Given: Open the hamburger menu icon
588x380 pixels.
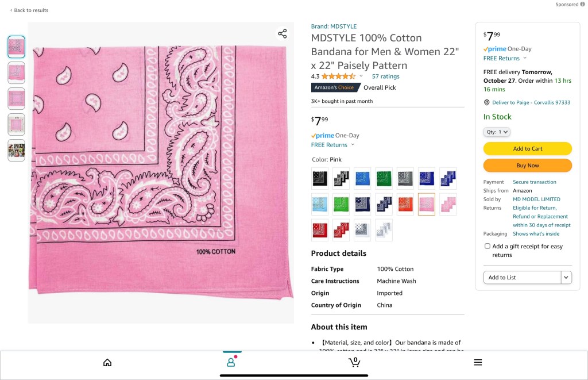Looking at the screenshot, I should pyautogui.click(x=478, y=362).
